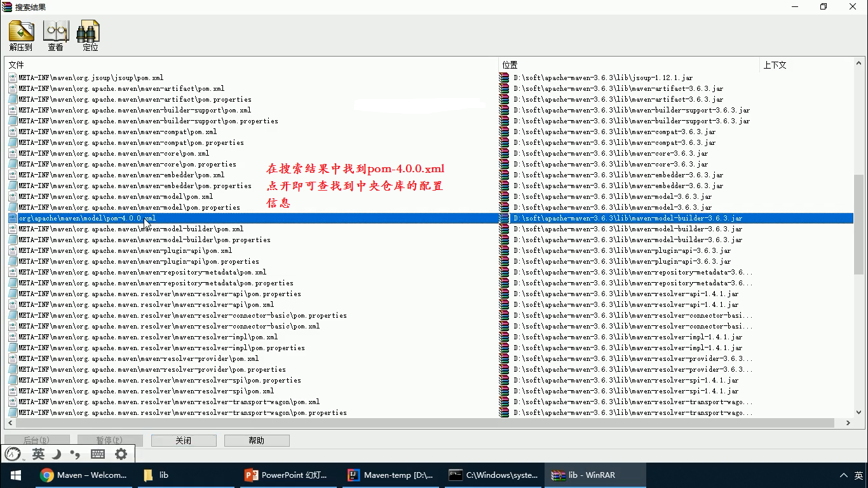Select maven-repository-metadata\pom.properties row
868x488 pixels.
pyautogui.click(x=430, y=283)
